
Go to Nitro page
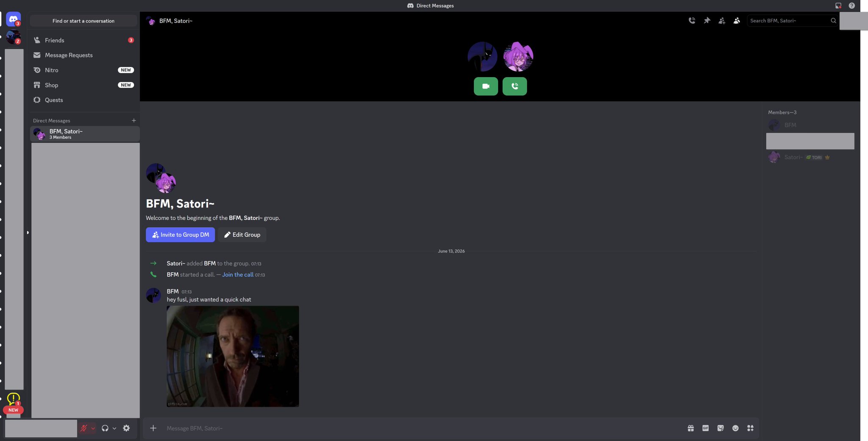pos(83,70)
